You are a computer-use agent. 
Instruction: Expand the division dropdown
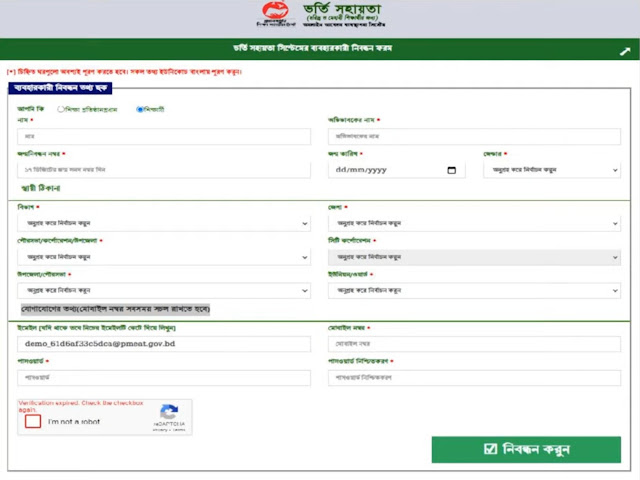(x=164, y=223)
